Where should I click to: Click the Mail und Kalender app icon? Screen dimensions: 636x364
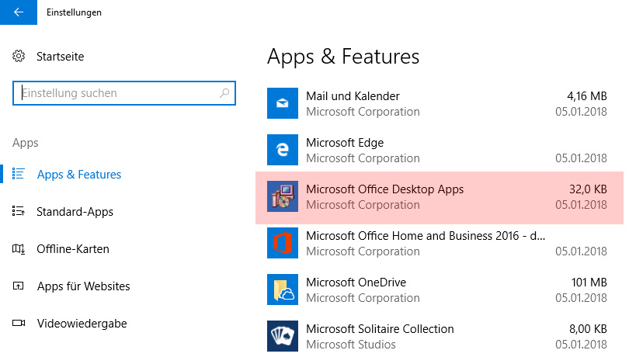point(283,103)
